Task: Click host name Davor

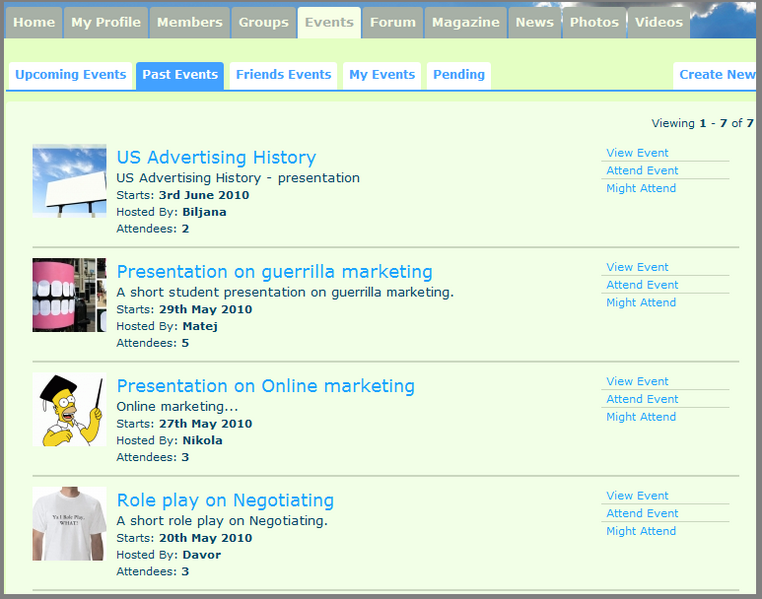Action: pyautogui.click(x=201, y=555)
